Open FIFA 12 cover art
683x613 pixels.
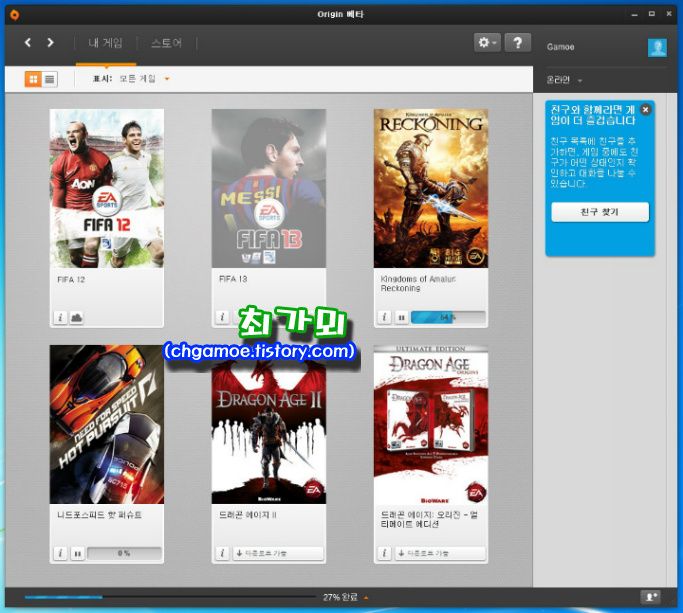pos(107,188)
